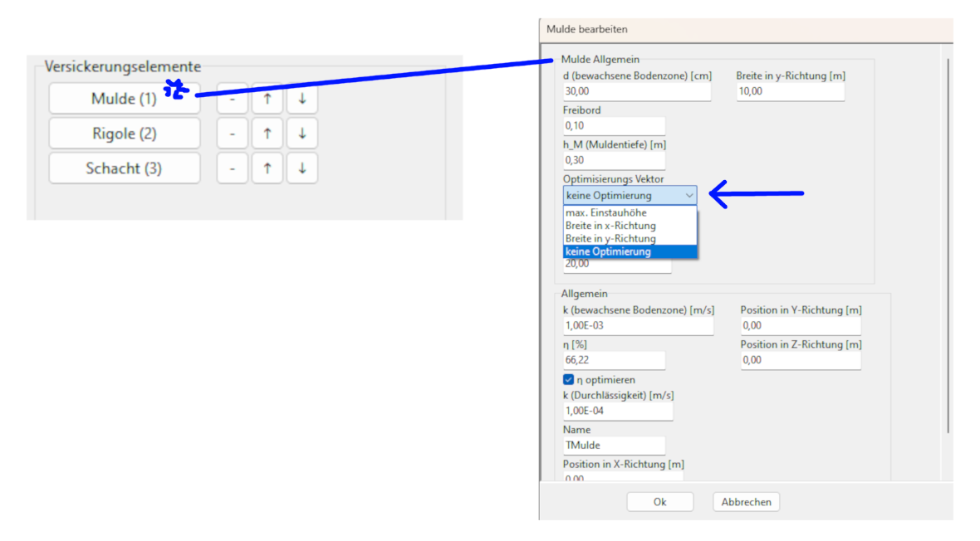980x541 pixels.
Task: Move Schacht (3) up with arrow
Action: pyautogui.click(x=267, y=168)
